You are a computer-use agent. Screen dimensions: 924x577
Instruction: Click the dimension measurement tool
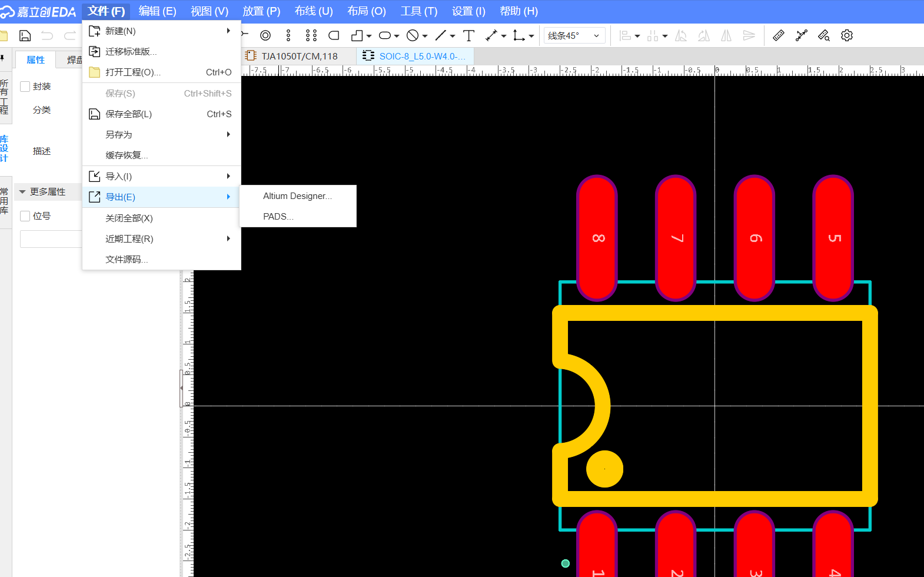coord(491,36)
